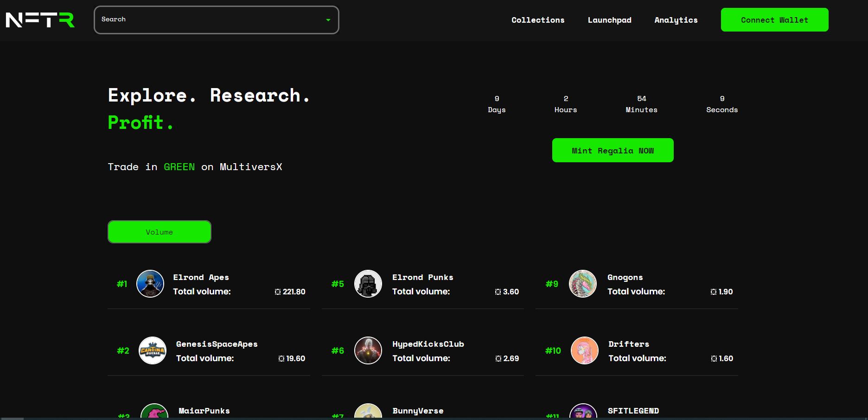Open the Drifters collection name
This screenshot has height=420, width=868.
tap(629, 344)
